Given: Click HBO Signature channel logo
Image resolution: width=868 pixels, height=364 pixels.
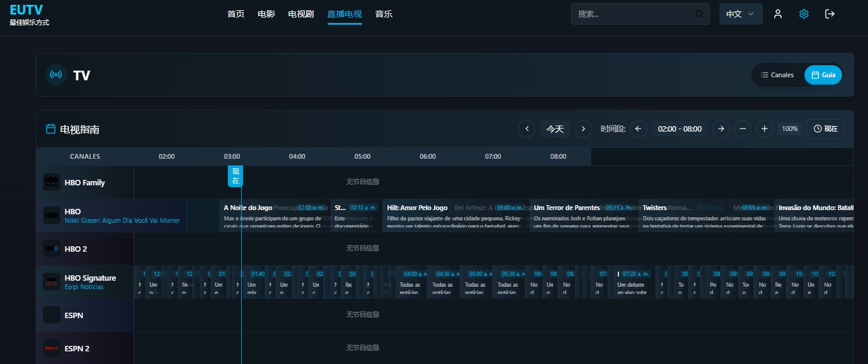Looking at the screenshot, I should (x=51, y=282).
